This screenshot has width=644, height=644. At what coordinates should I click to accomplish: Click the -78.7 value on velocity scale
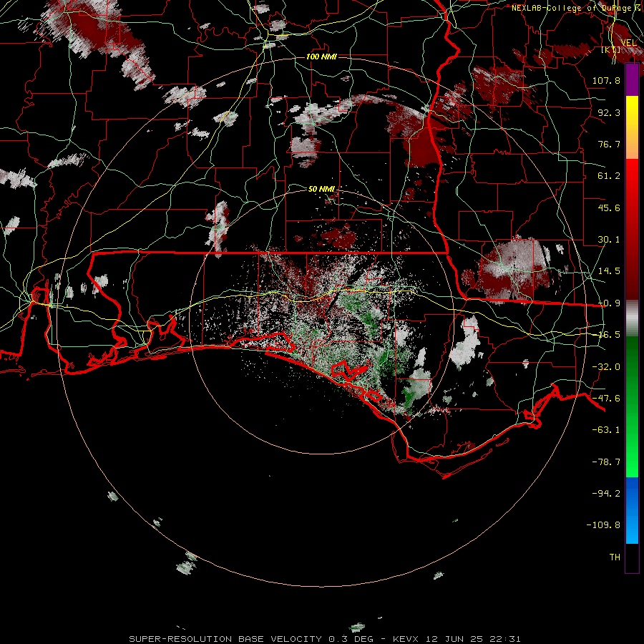tap(606, 462)
